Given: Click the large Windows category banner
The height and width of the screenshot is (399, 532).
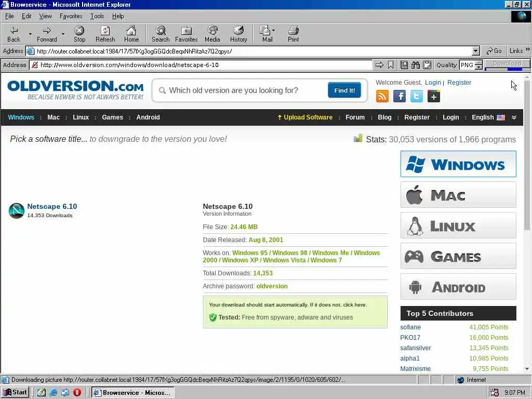Looking at the screenshot, I should coord(458,164).
